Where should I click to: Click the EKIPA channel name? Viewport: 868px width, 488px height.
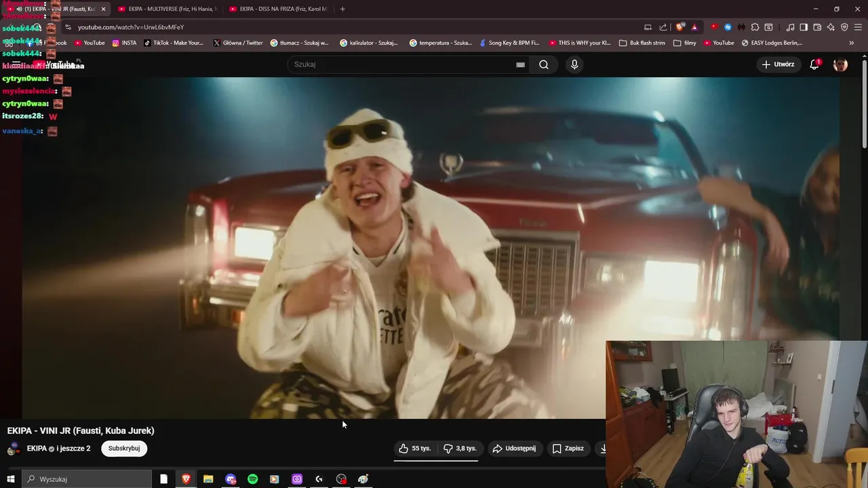(x=37, y=449)
